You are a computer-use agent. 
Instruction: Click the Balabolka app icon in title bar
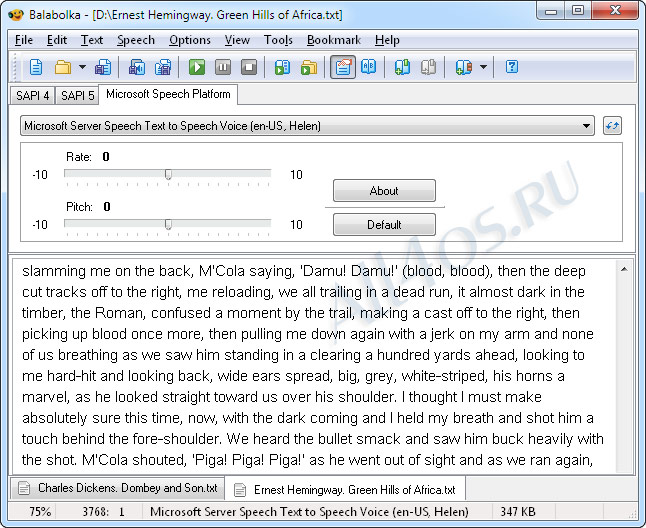(16, 15)
